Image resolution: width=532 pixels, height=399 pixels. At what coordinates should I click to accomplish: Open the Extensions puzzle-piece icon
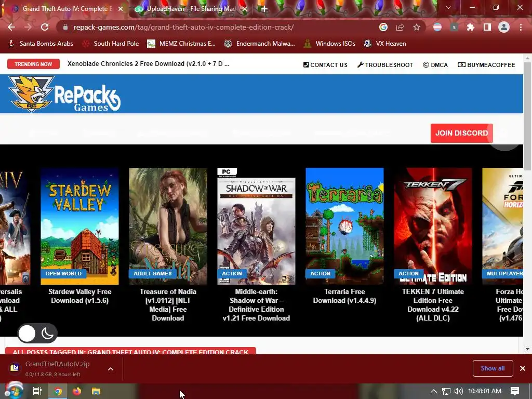pyautogui.click(x=471, y=27)
